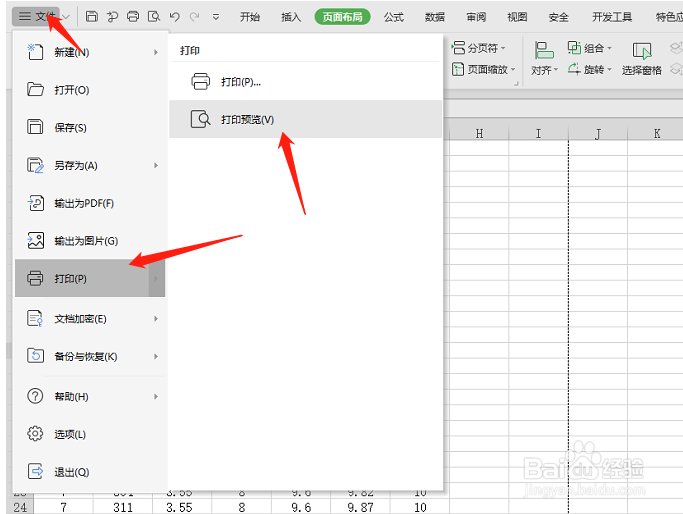Viewport: 683px width, 514px height.
Task: Click the backup restore icon
Action: tap(35, 355)
